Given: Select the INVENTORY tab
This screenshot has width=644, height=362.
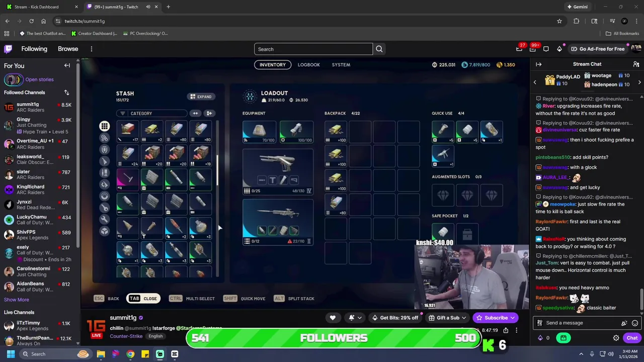Looking at the screenshot, I should pos(272,64).
